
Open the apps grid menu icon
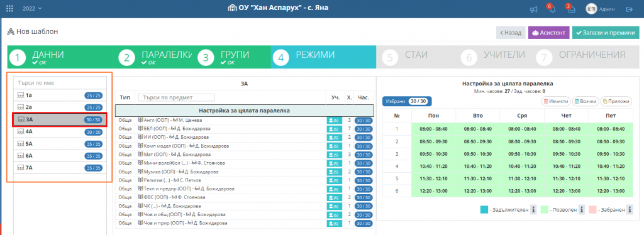(x=10, y=8)
